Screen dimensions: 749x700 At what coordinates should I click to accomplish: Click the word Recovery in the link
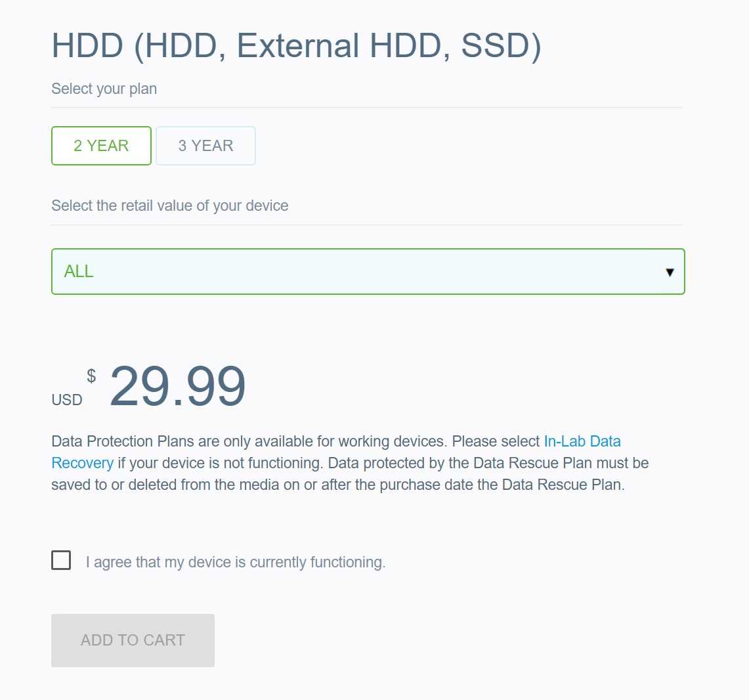(82, 463)
